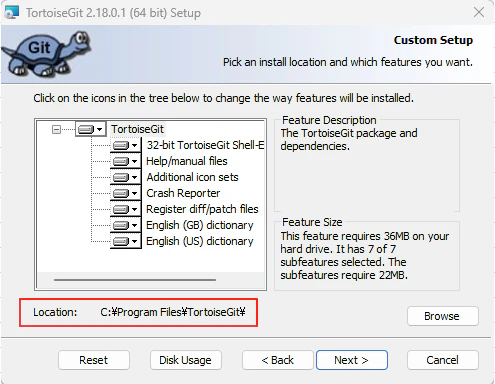495x384 pixels.
Task: Open install-state dropdown for Additional icon sets
Action: (x=126, y=177)
